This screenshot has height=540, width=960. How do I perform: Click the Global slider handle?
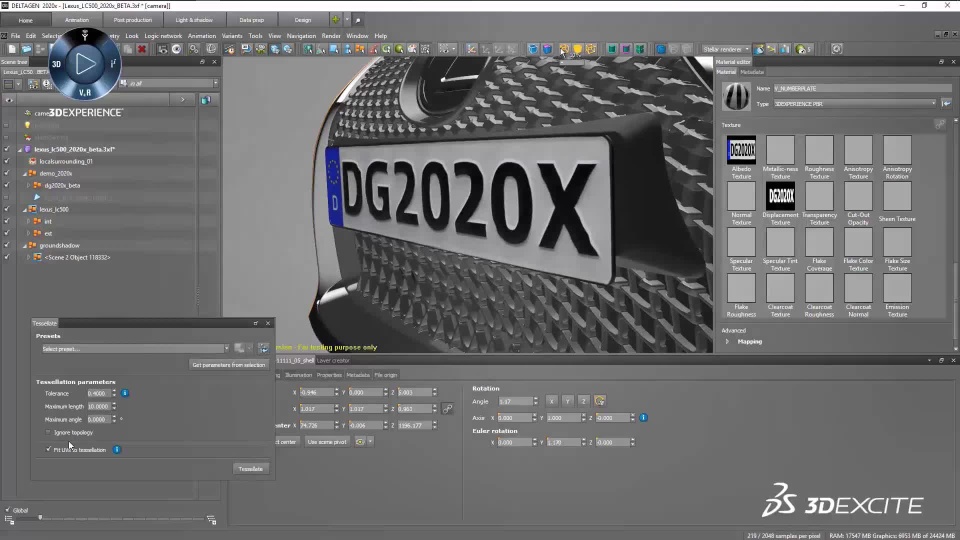40,518
